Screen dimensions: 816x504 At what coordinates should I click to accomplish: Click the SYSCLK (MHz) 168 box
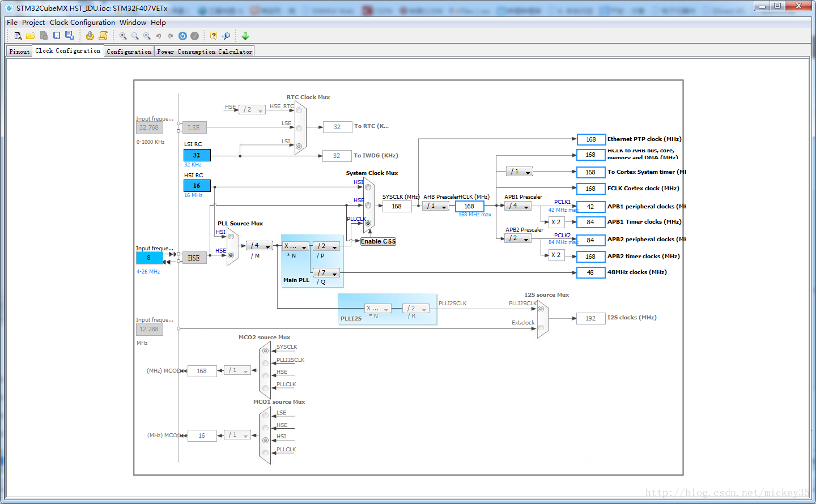(397, 206)
